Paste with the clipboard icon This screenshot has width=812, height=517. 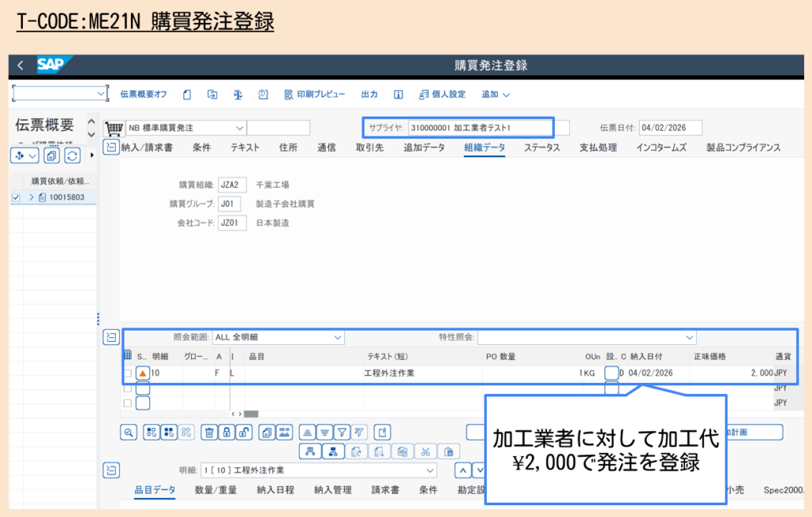(449, 450)
